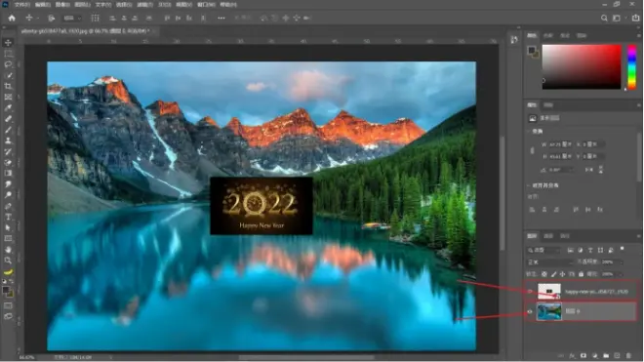Image resolution: width=644 pixels, height=362 pixels.
Task: Open the layer filter type dropdown
Action: (x=543, y=250)
